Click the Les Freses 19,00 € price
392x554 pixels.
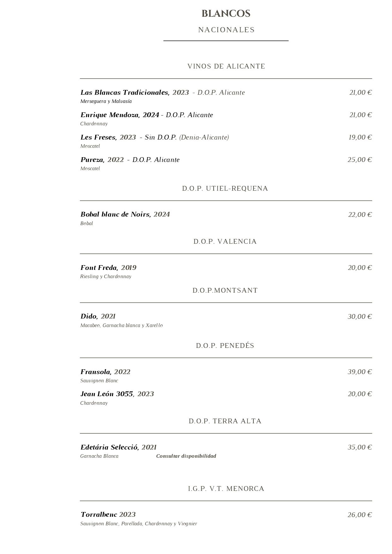[360, 137]
